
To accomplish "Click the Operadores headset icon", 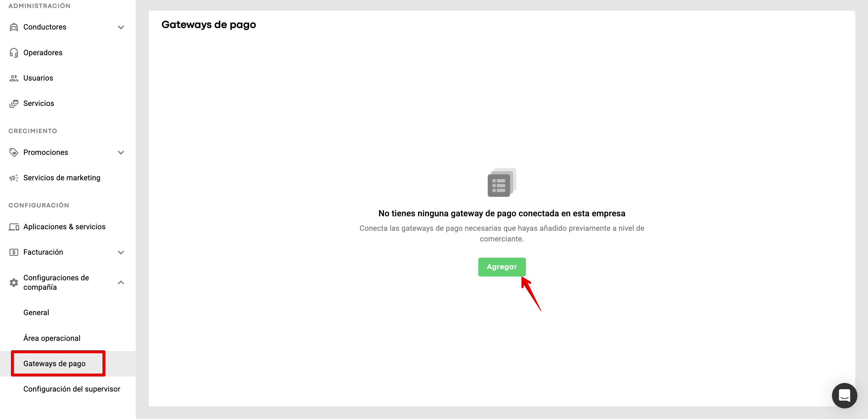I will pyautogui.click(x=14, y=53).
